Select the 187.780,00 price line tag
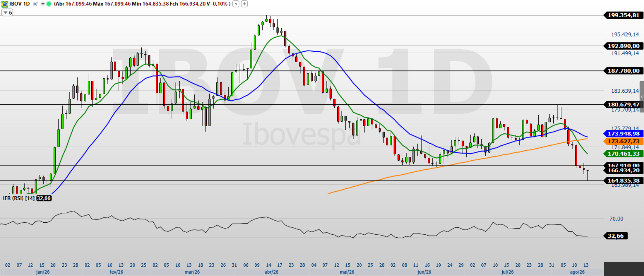The height and width of the screenshot is (276, 644). coord(623,71)
